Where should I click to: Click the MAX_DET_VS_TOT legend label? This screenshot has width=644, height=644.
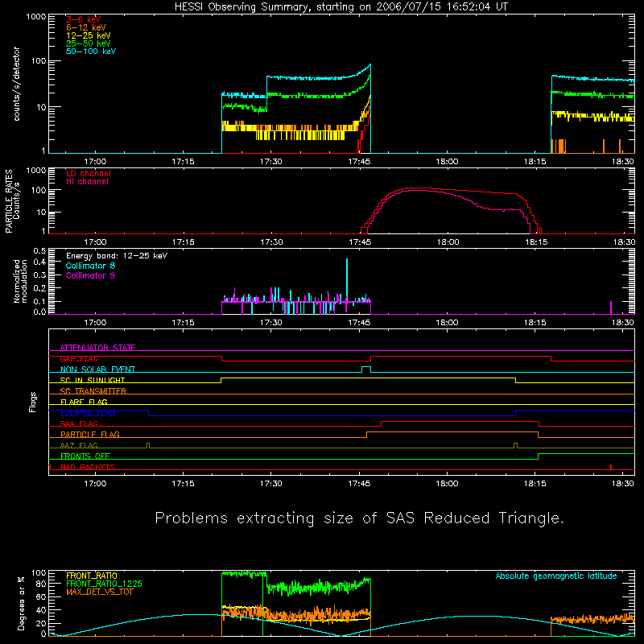coord(99,592)
